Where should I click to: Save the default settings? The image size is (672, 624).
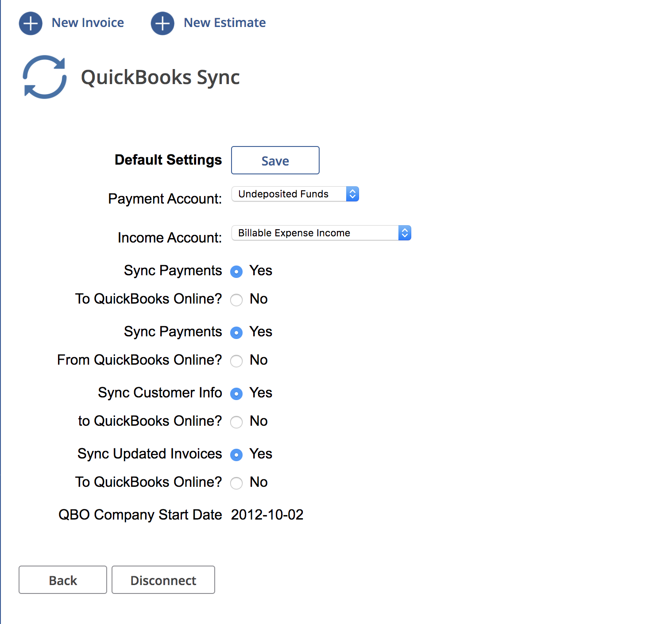[275, 161]
